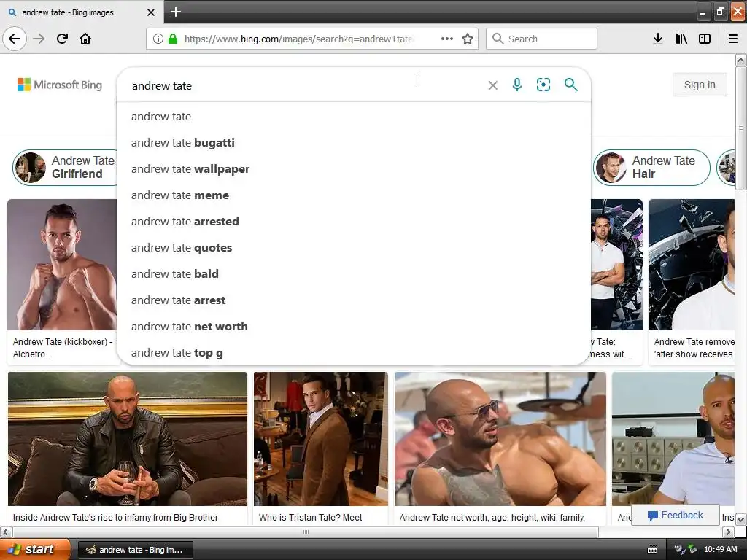Choose suggestion "andrew tate quotes"
Viewport: 747px width, 560px height.
[x=354, y=248]
